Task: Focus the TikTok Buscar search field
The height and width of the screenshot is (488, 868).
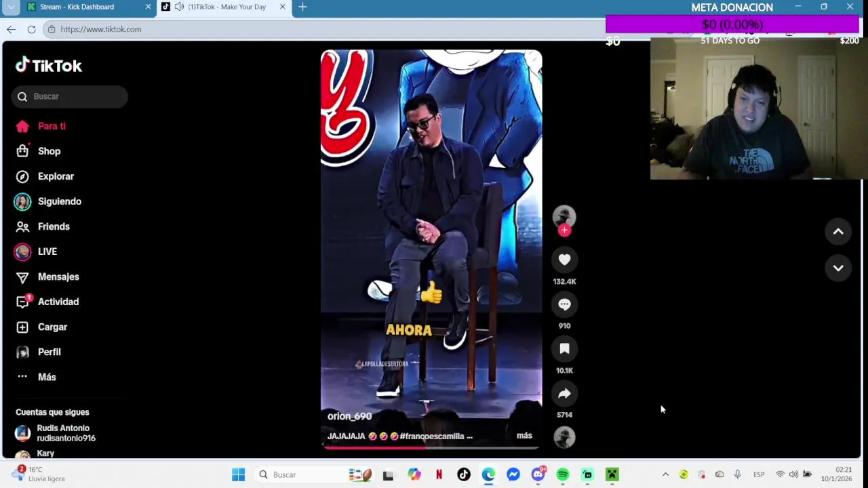Action: coord(69,96)
